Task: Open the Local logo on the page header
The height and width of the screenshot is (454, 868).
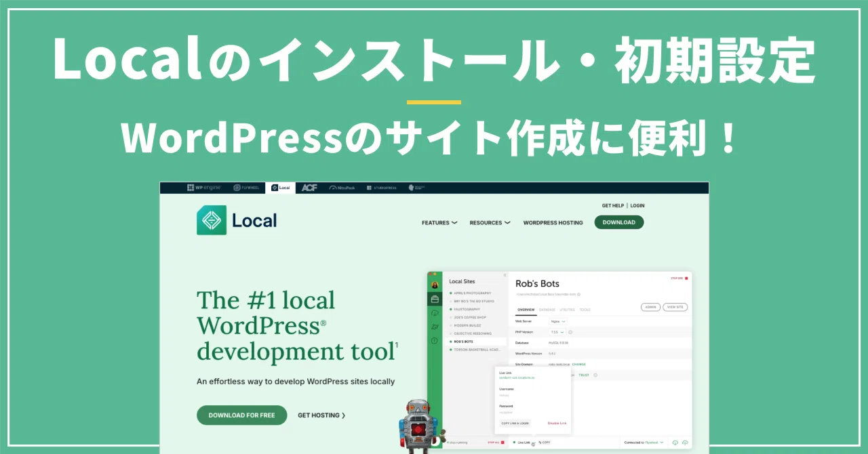Action: (237, 220)
